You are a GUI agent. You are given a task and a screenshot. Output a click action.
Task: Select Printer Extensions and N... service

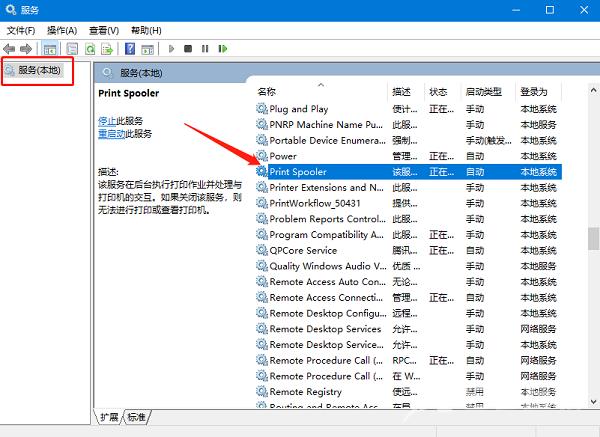click(x=408, y=187)
